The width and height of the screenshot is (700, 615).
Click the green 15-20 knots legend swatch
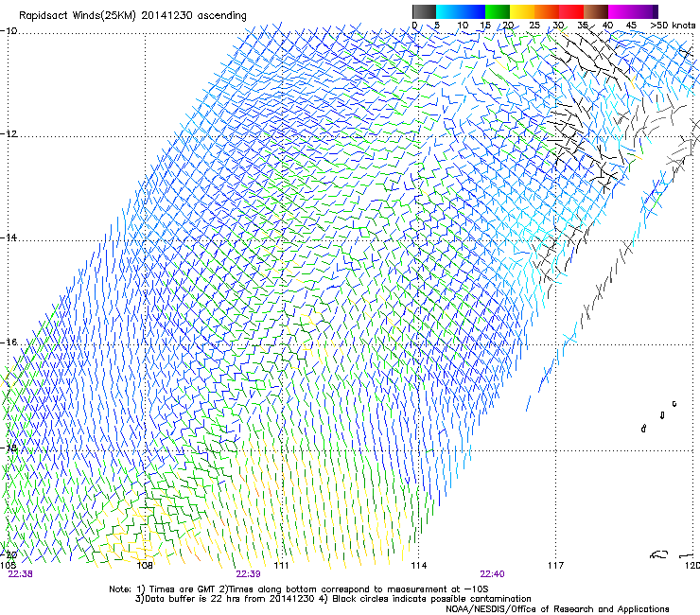(x=498, y=11)
